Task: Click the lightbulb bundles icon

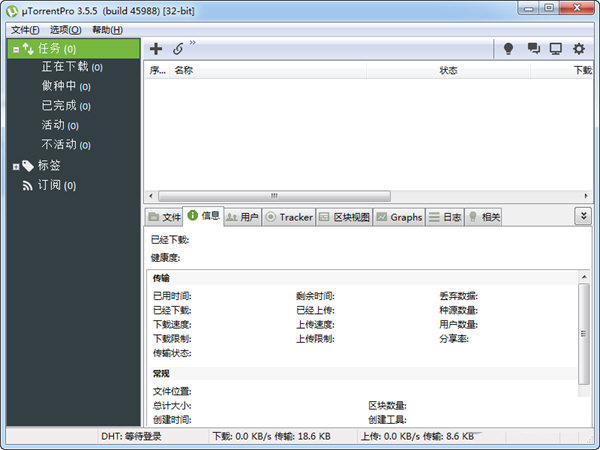Action: (509, 49)
